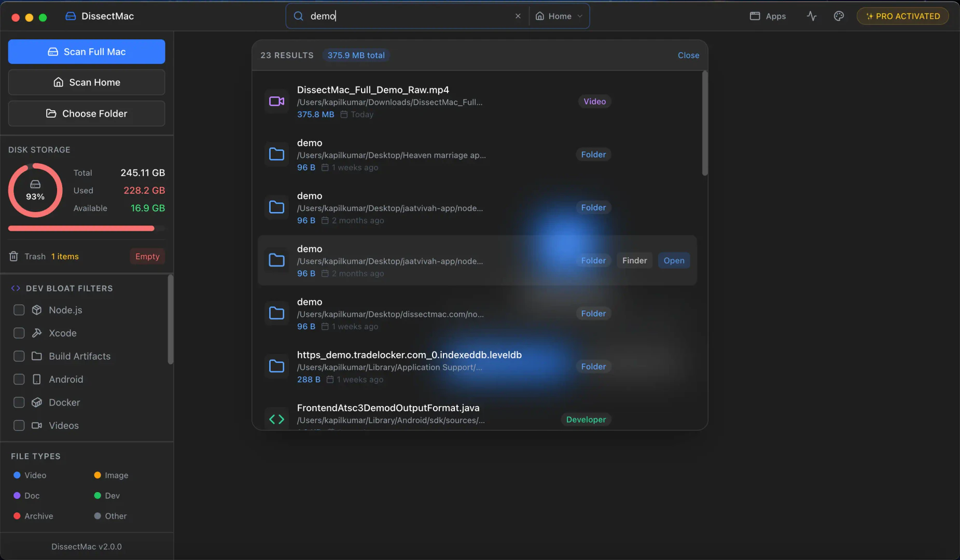
Task: Click the folder icon of the leveldb result
Action: point(276,366)
